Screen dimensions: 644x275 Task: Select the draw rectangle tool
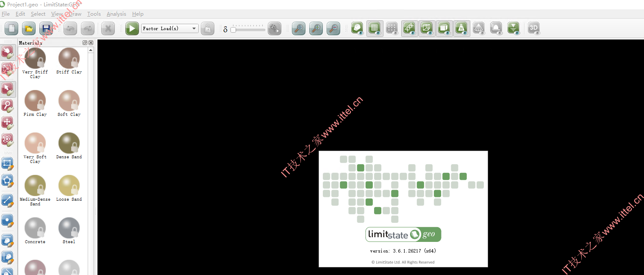(8, 164)
